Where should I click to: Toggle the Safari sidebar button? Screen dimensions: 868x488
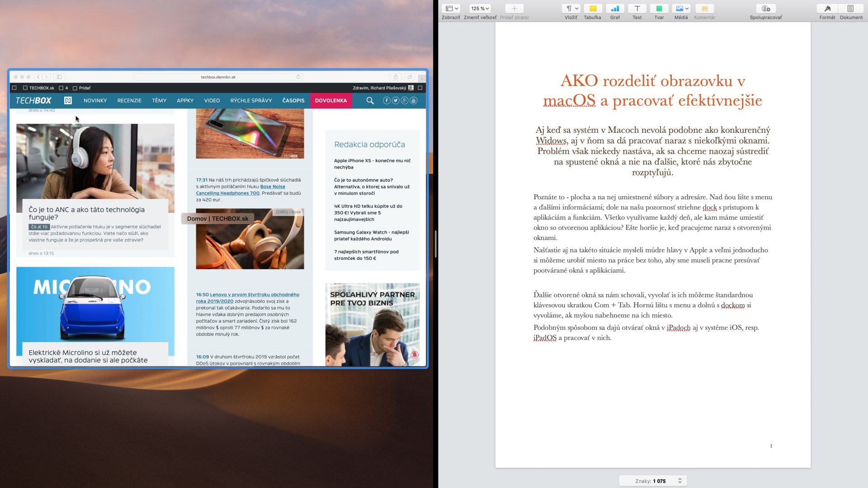point(59,77)
